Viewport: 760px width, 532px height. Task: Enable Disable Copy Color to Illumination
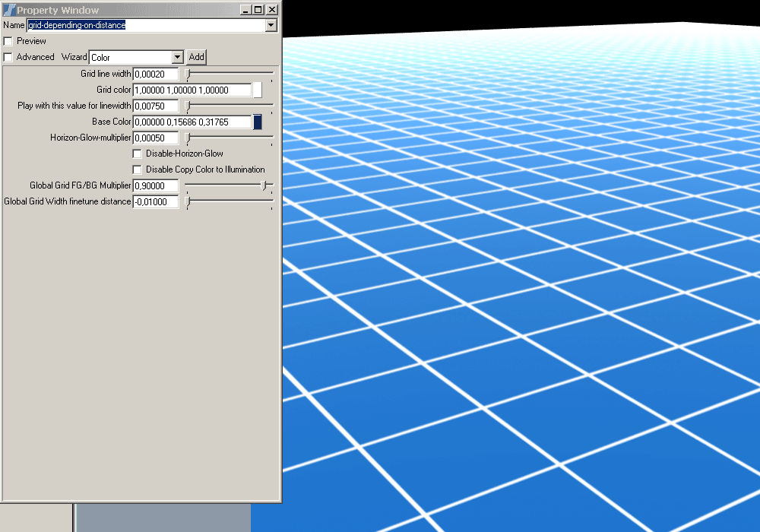[138, 169]
